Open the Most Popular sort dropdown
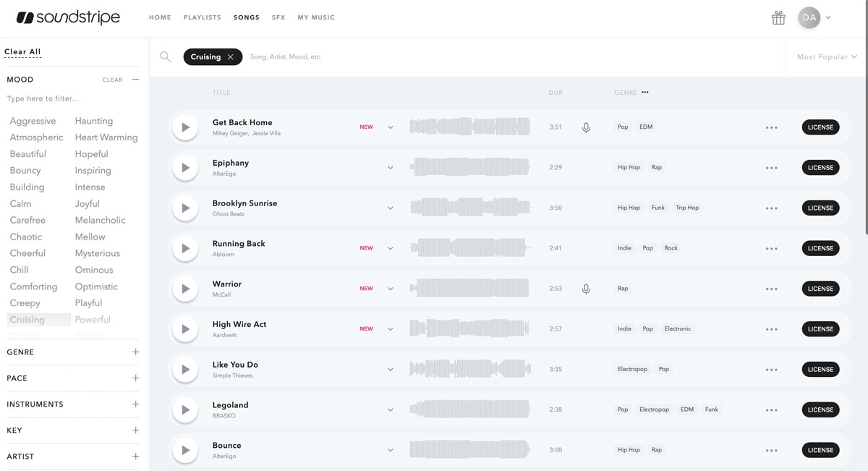 tap(826, 57)
